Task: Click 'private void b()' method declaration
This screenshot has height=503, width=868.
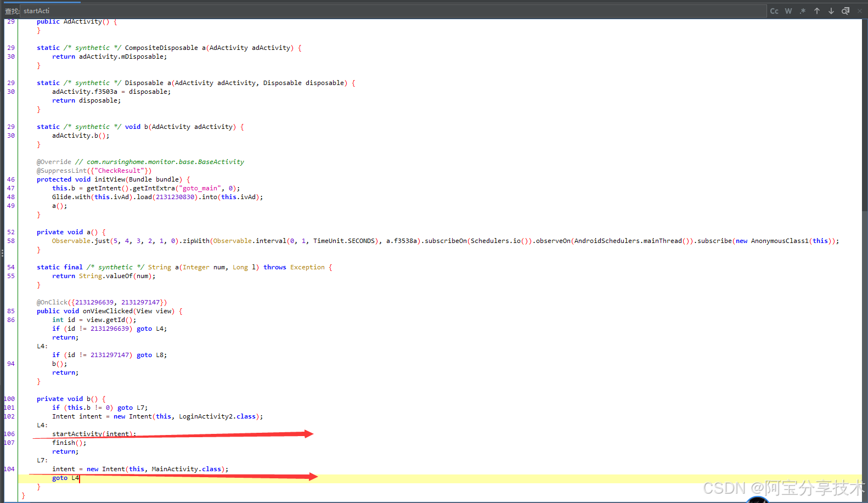Action: coord(67,399)
